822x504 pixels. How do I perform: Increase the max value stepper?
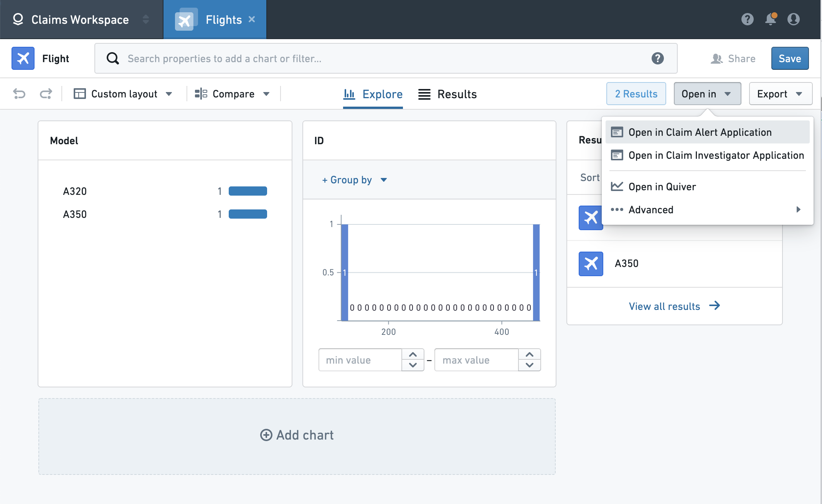[530, 354]
